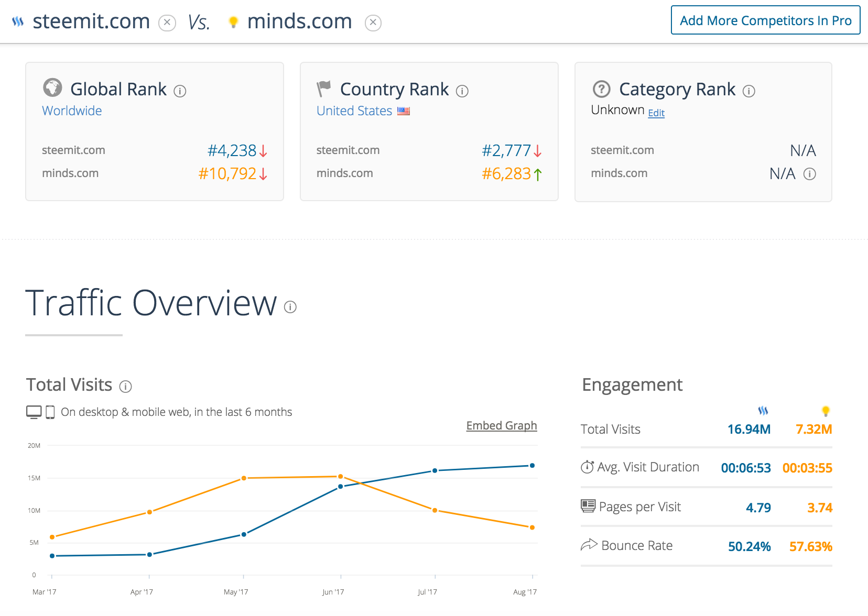Click the desktop monitor icon
Image resolution: width=868 pixels, height=616 pixels.
click(x=34, y=412)
